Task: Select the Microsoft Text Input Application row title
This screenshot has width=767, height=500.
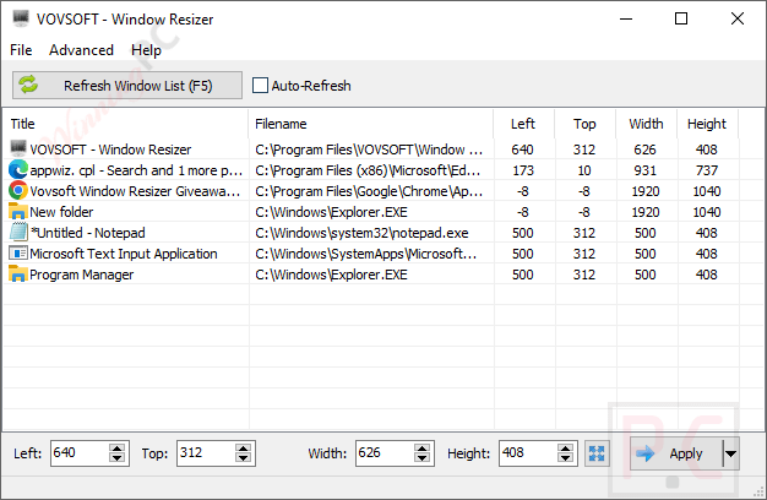Action: point(124,253)
